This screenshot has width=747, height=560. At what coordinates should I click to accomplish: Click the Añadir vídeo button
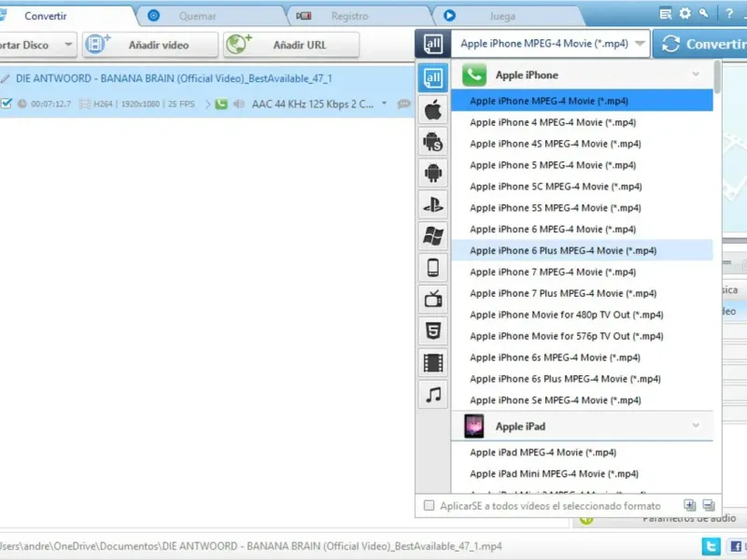pos(149,45)
